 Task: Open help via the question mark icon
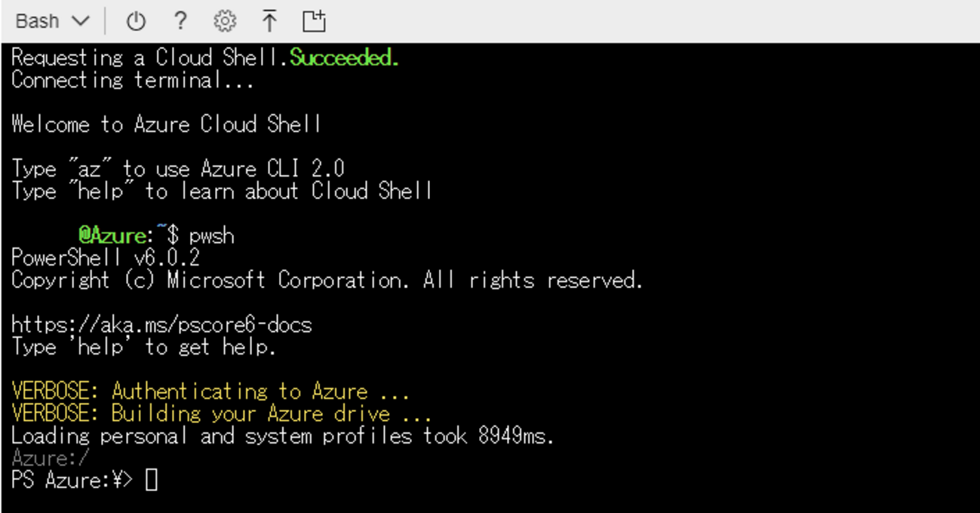click(x=180, y=21)
